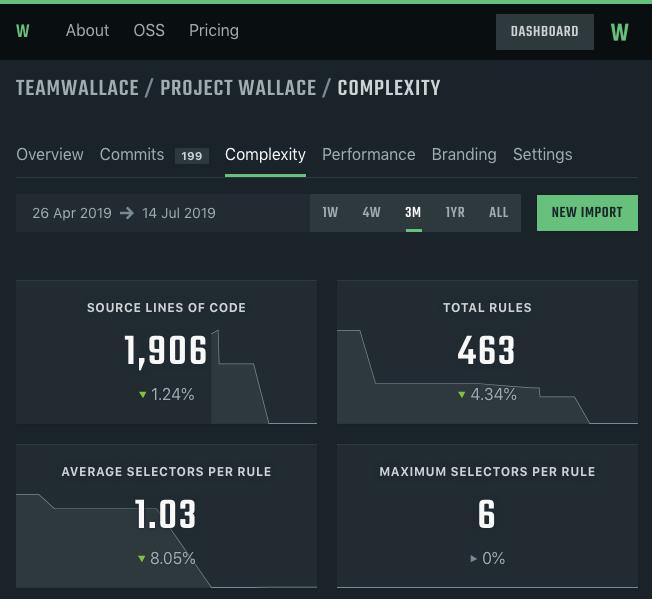Open the Settings tab
This screenshot has width=652, height=599.
[x=543, y=155]
